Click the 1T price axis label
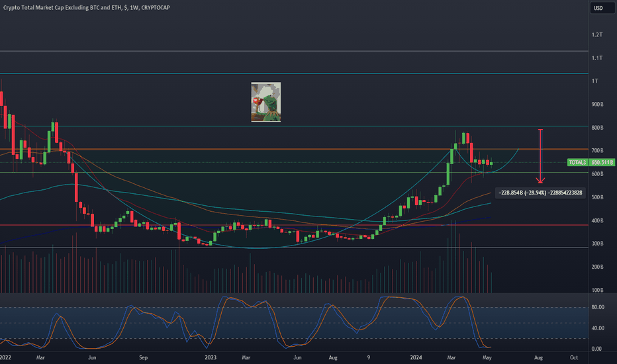Viewport: 617px width, 364px height. 595,81
